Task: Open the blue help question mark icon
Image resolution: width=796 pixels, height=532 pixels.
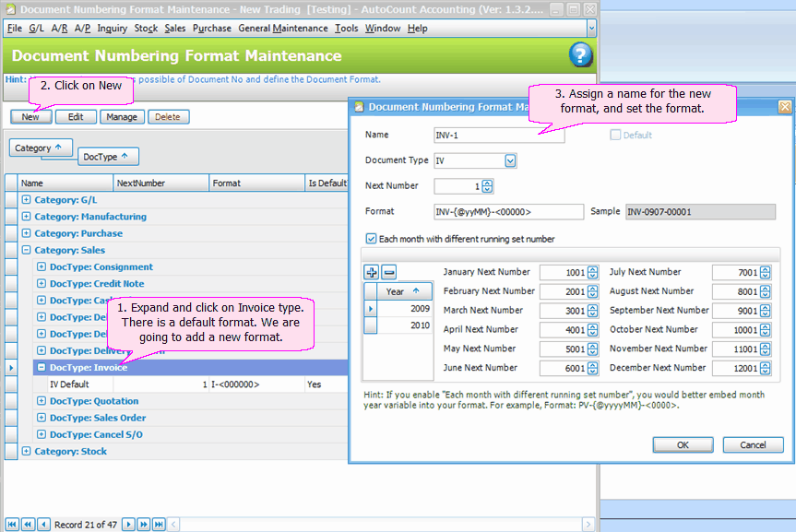Action: coord(580,54)
